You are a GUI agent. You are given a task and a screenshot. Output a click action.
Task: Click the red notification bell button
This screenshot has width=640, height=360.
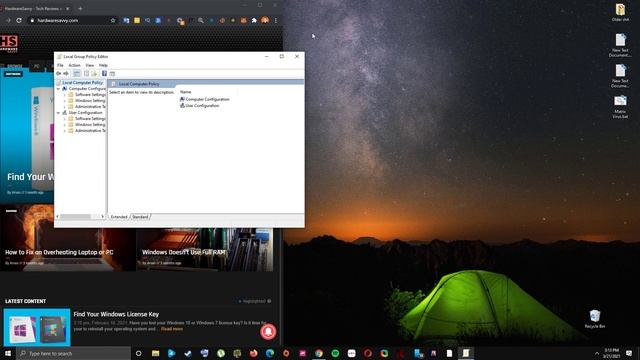[268, 332]
